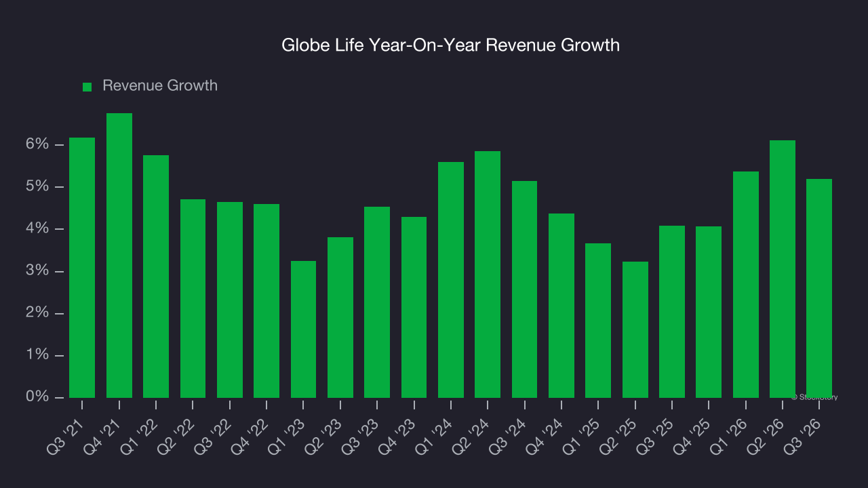
Task: Select the Q1 '22 bar
Action: tap(156, 277)
